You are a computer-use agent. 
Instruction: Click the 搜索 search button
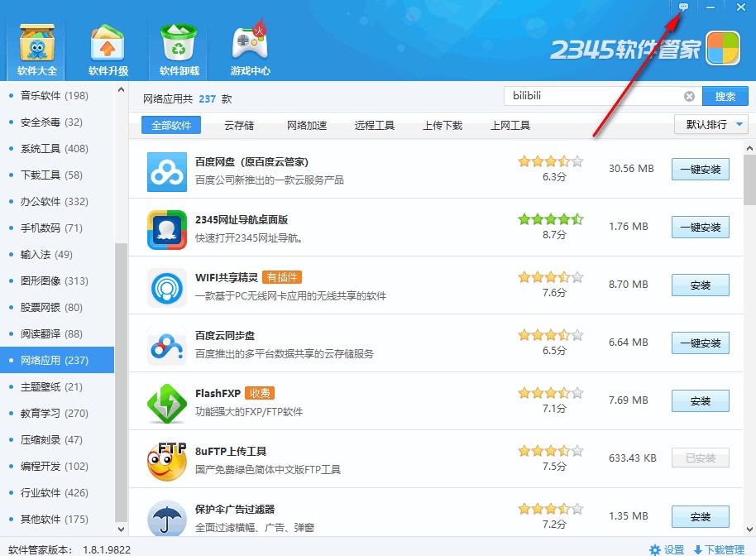[725, 96]
